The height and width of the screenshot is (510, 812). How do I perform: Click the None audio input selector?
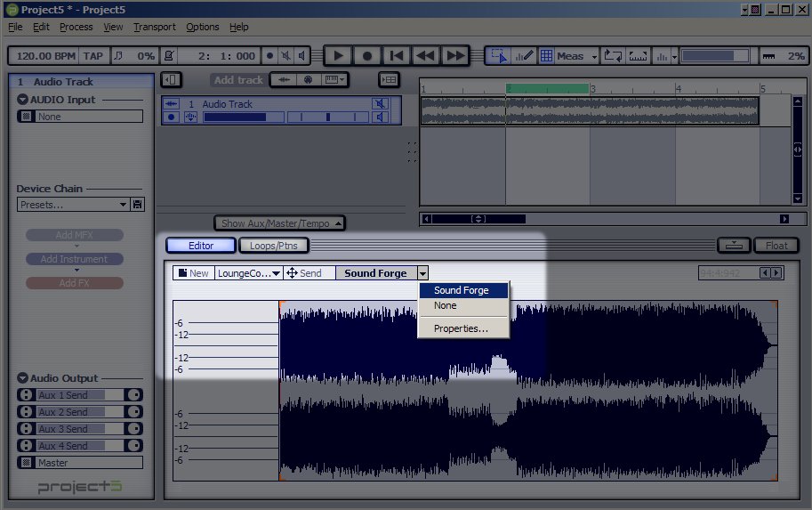80,117
